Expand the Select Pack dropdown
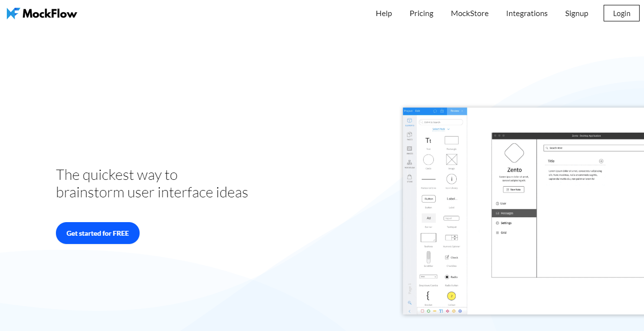 click(x=441, y=129)
